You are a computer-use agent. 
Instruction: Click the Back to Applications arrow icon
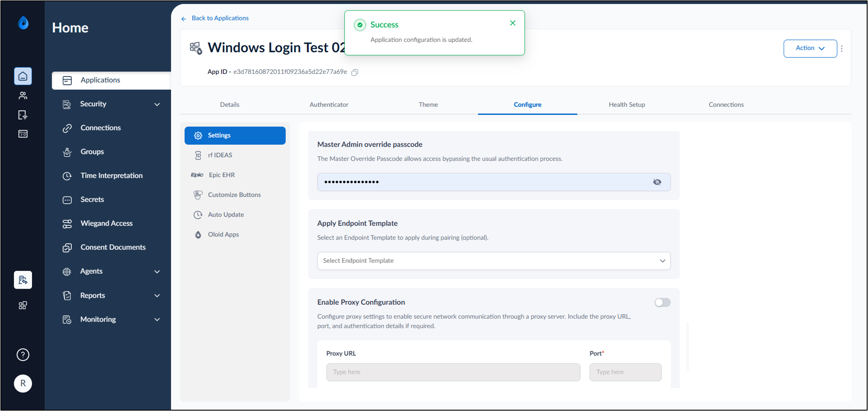point(184,19)
